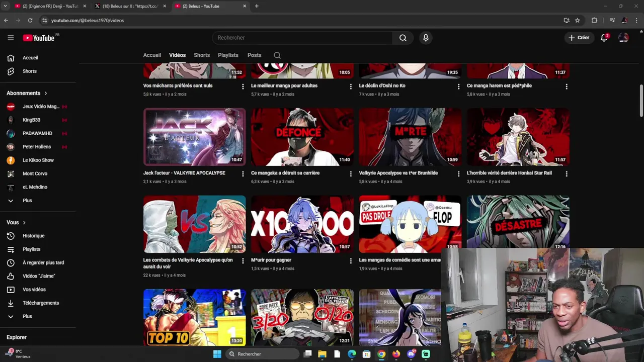Open options for 'Vos méchants préférés sont nuls'
Viewport: 644px width, 362px height.
243,86
